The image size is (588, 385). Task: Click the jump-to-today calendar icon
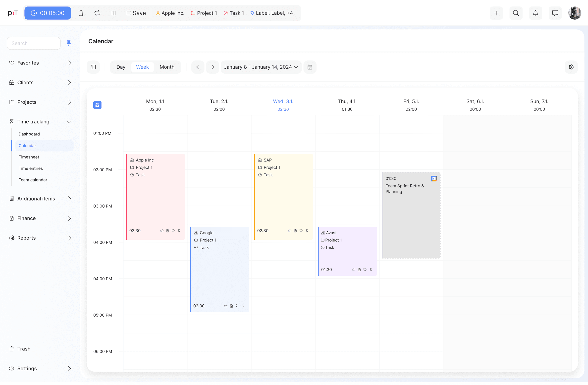point(310,67)
